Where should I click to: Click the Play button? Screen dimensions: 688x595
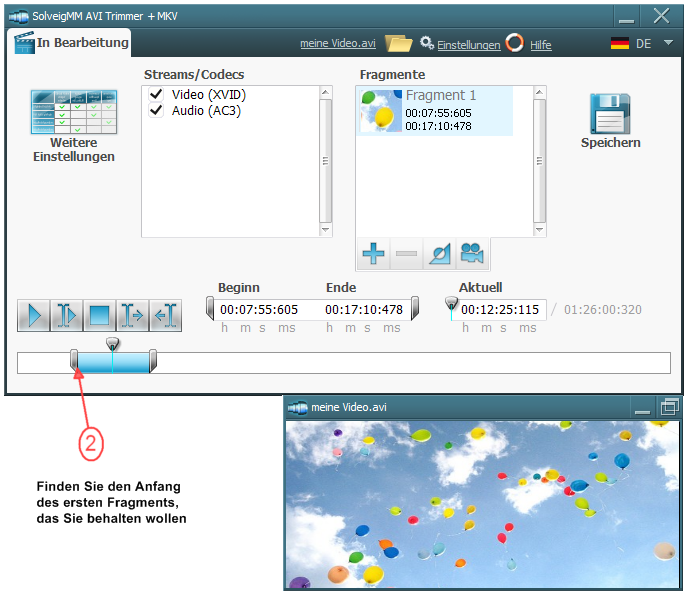point(34,315)
